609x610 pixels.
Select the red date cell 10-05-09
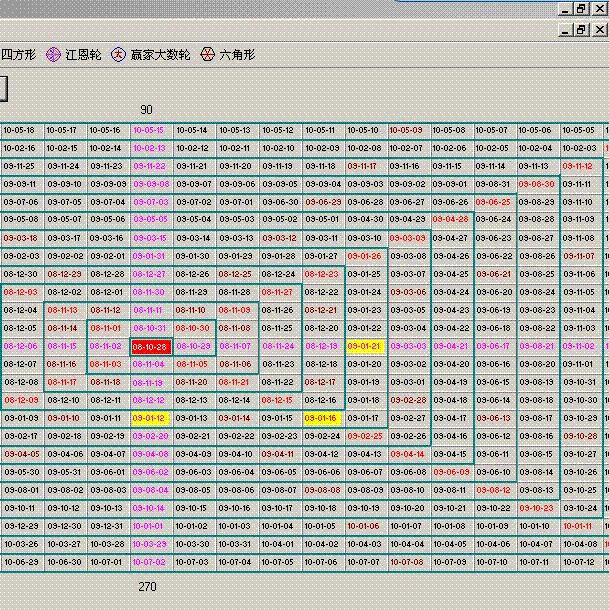tap(406, 130)
